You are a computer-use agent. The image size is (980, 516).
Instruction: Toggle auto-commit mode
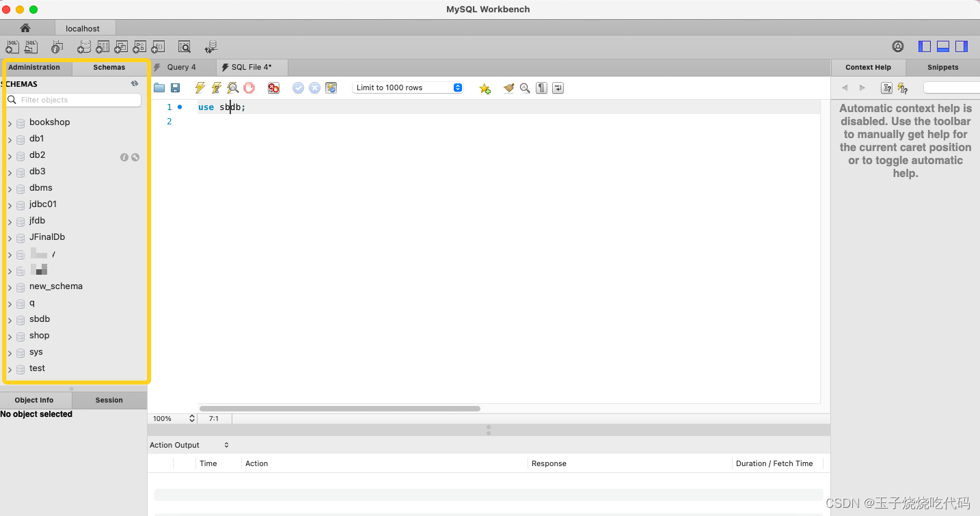(x=331, y=87)
